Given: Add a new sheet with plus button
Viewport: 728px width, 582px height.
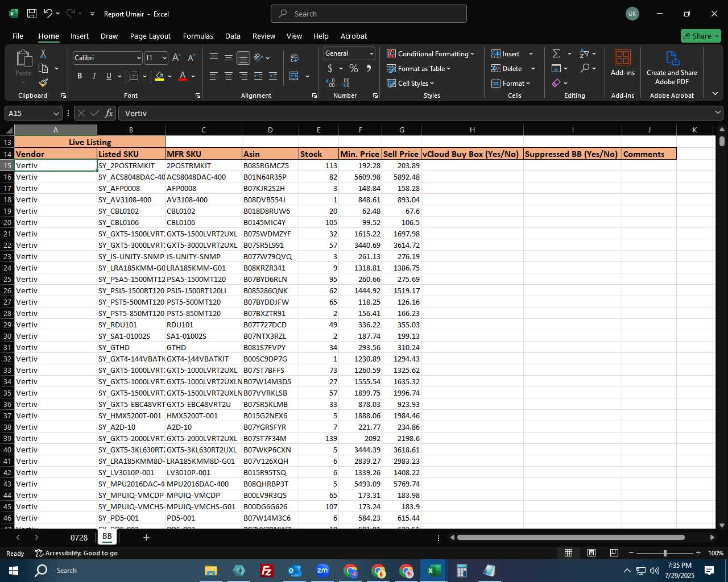Looking at the screenshot, I should pyautogui.click(x=146, y=537).
